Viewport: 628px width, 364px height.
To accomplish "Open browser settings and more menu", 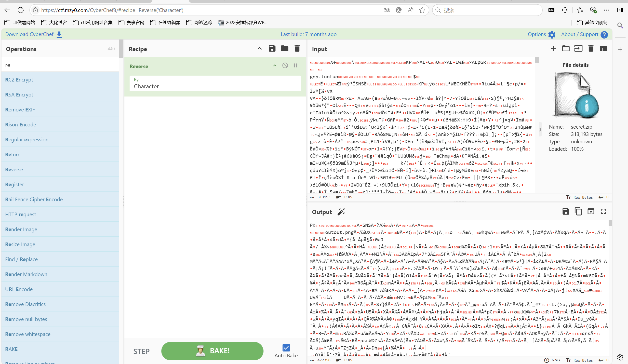I will (x=606, y=10).
